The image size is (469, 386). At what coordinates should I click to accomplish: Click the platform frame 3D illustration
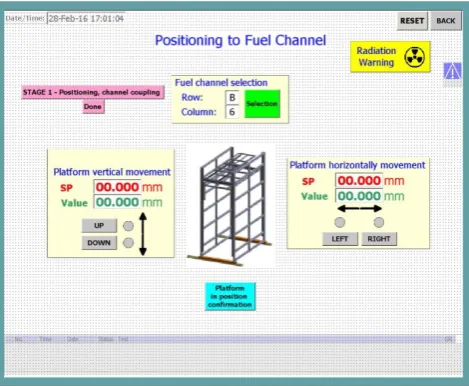pyautogui.click(x=231, y=206)
